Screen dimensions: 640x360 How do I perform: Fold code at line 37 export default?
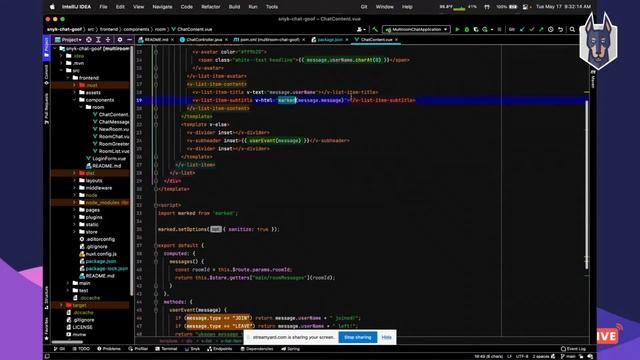(156, 246)
